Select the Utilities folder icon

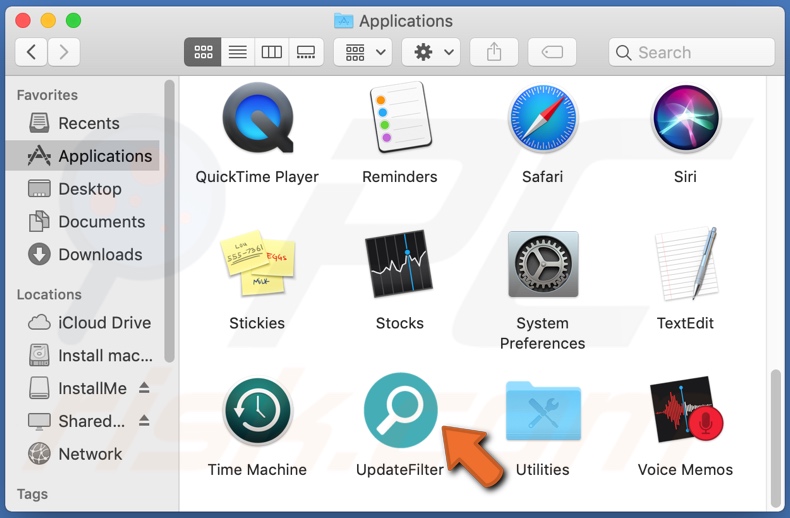click(543, 411)
